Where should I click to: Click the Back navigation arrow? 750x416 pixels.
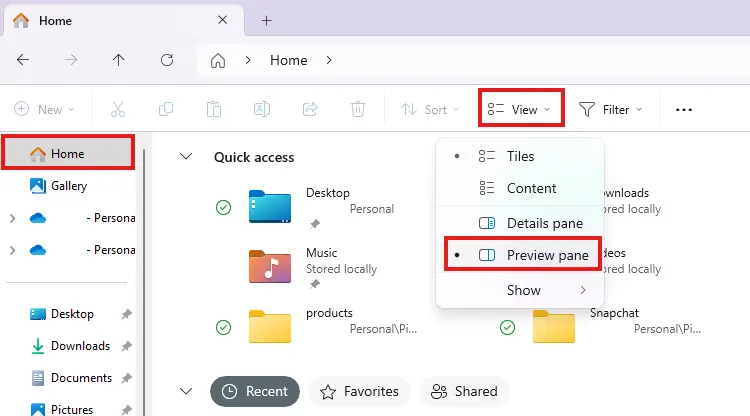tap(23, 60)
